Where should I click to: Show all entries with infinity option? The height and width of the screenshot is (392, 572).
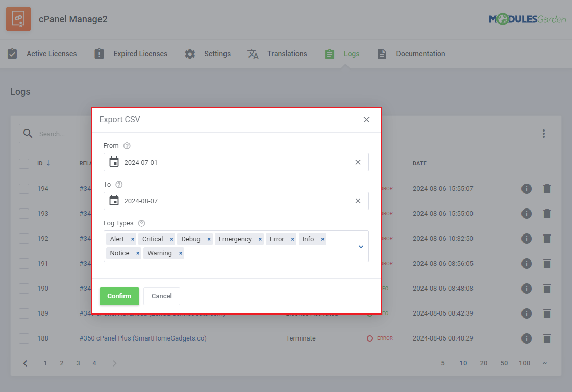544,363
